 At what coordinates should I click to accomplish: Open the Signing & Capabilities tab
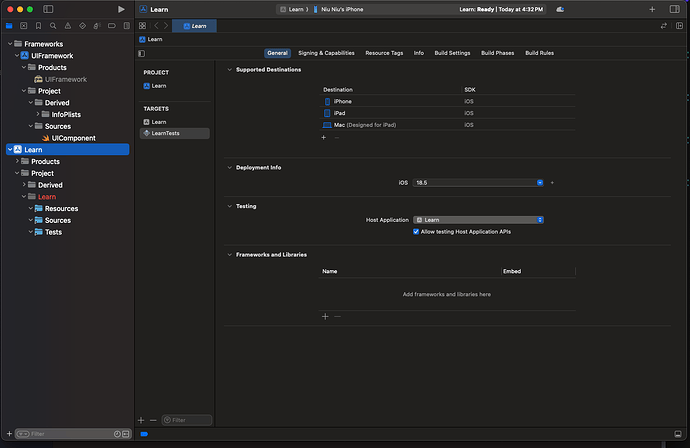coord(326,53)
